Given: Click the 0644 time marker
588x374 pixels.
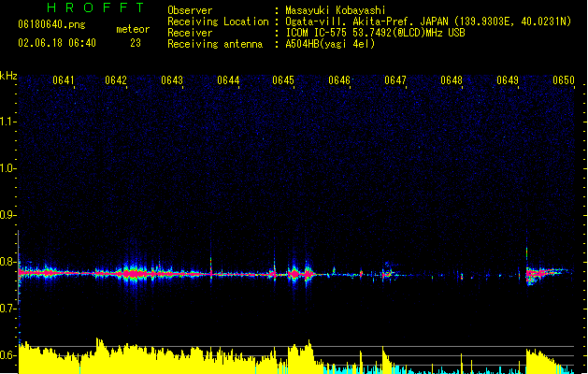Looking at the screenshot, I should (228, 80).
